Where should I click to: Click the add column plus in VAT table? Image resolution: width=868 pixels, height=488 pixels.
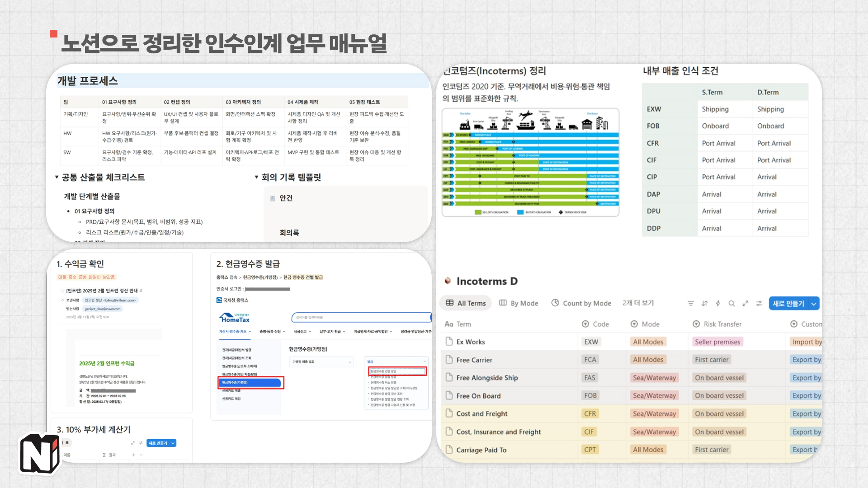click(x=133, y=455)
